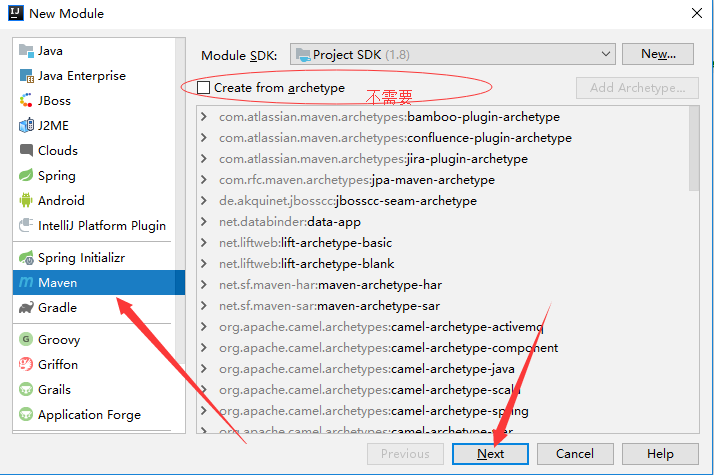Click the Java module type icon
Viewport: 714px width, 475px height.
26,51
